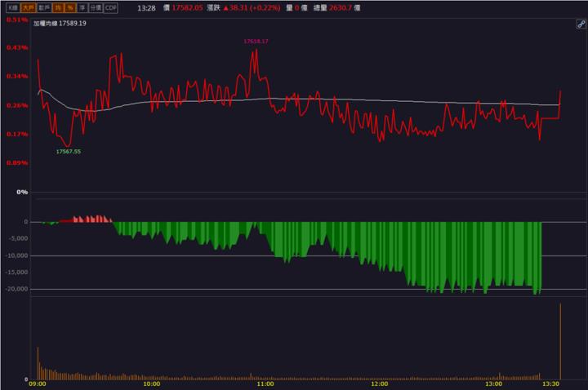Click the tall closing volume bar
Screen dimensions: 588x390
tap(560, 343)
